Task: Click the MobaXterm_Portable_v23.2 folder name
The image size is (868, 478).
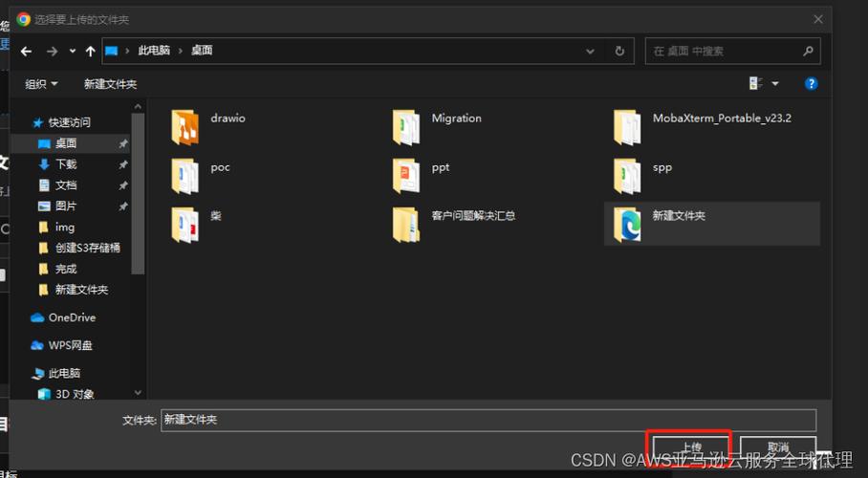Action: coord(722,118)
